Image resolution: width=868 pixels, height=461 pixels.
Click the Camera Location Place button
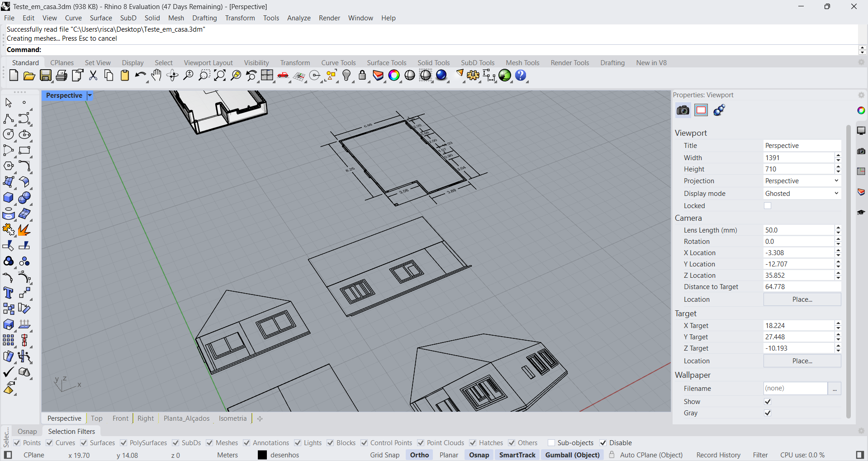[x=802, y=299]
